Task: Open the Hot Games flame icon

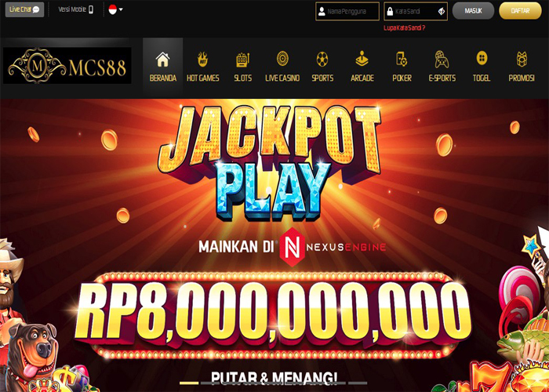Action: click(202, 59)
